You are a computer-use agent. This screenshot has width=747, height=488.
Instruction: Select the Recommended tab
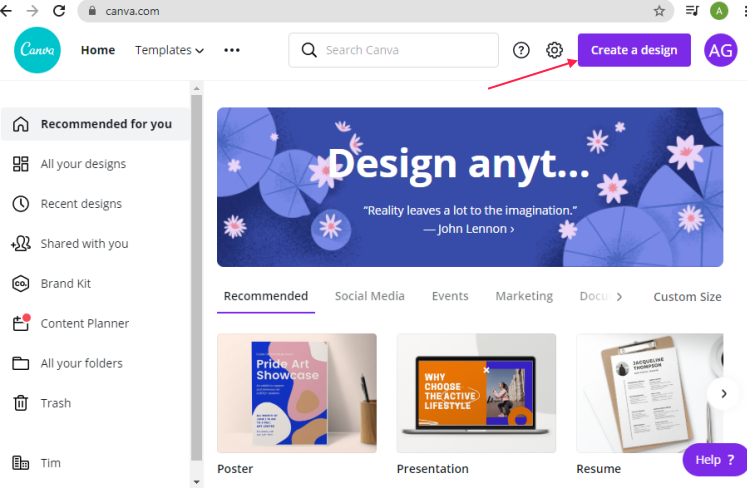pos(266,296)
